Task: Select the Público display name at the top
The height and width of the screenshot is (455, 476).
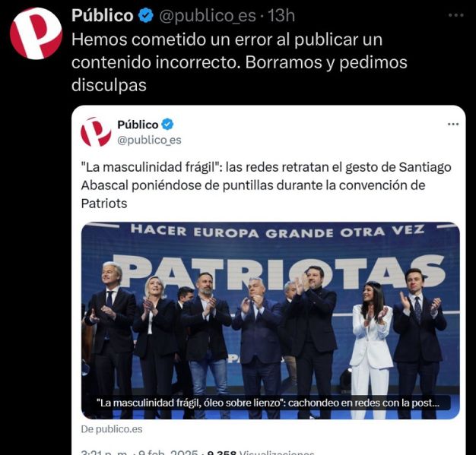Action: click(x=103, y=15)
